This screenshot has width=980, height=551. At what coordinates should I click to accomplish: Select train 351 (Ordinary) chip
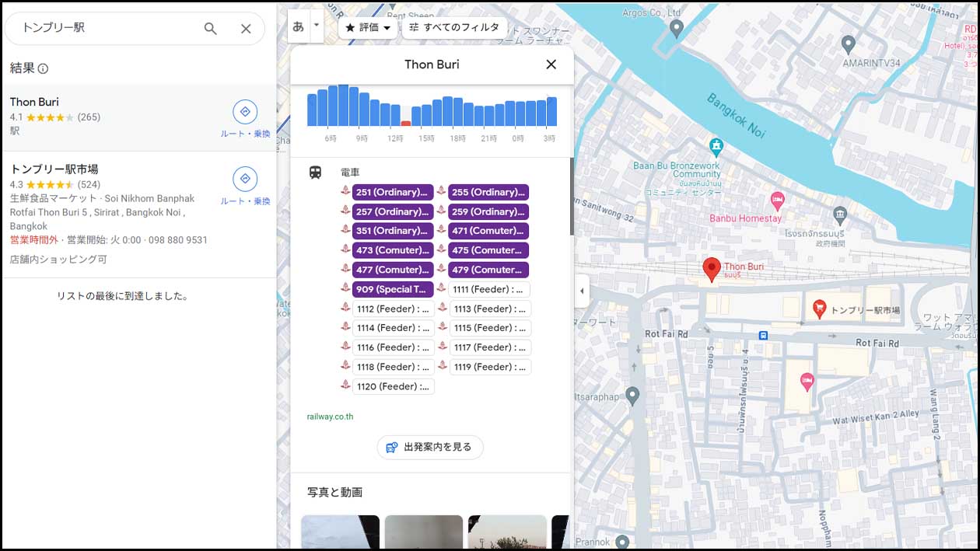pos(393,231)
